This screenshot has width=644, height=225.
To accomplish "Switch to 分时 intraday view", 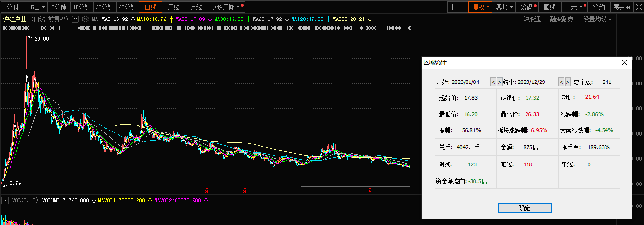I will click(x=13, y=7).
